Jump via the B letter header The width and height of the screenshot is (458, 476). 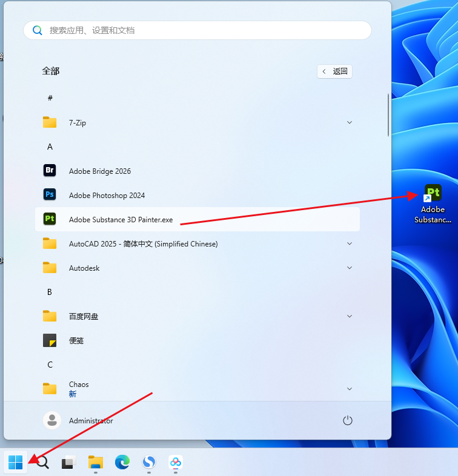coord(50,292)
